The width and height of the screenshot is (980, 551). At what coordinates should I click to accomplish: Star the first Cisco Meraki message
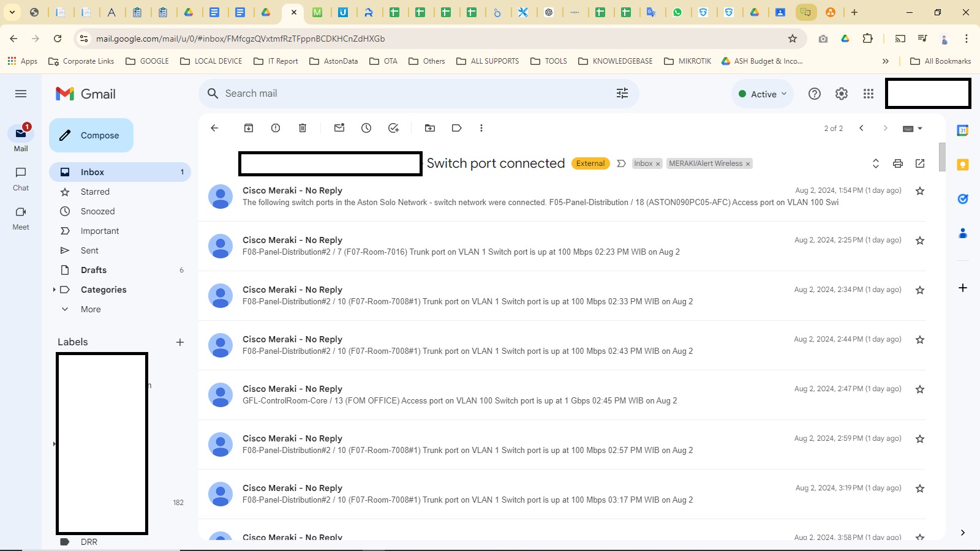[x=920, y=190]
